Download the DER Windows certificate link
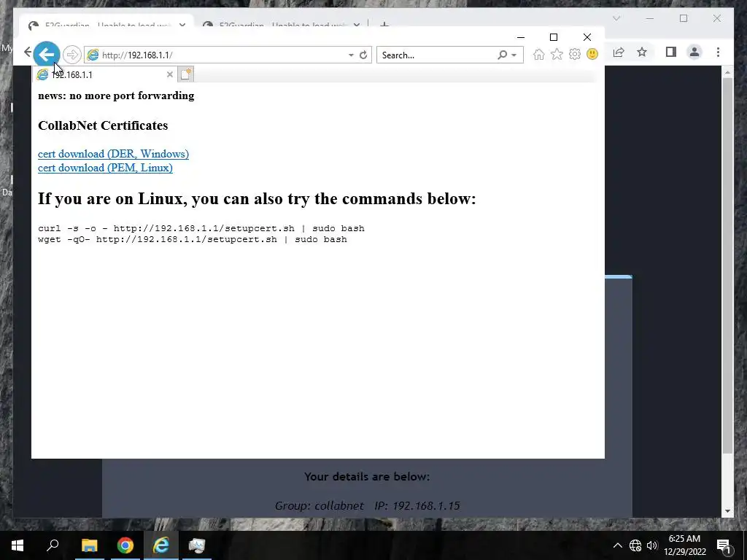The width and height of the screenshot is (747, 560). [x=113, y=154]
